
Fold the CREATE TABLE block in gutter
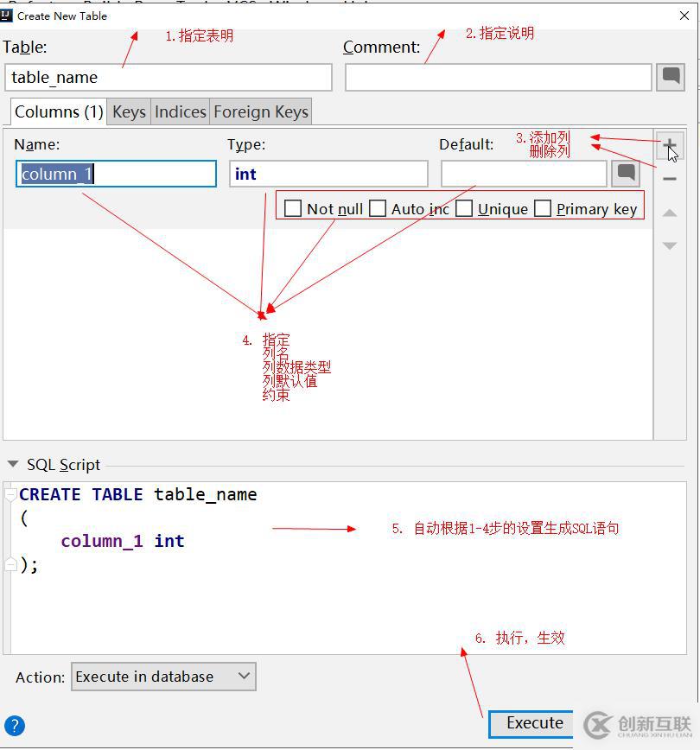pyautogui.click(x=10, y=494)
